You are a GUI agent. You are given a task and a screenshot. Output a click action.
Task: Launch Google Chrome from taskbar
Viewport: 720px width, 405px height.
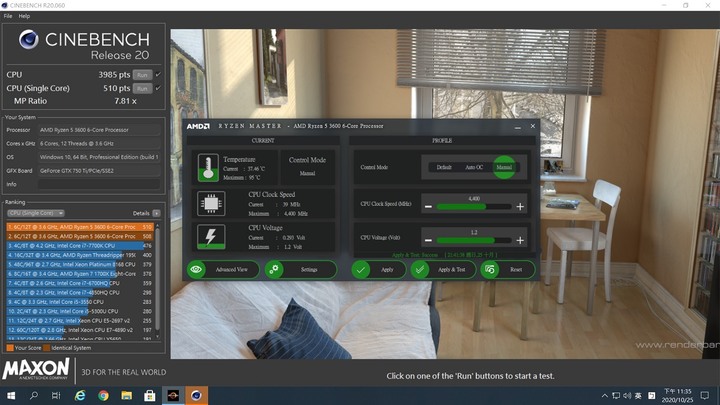coord(103,395)
